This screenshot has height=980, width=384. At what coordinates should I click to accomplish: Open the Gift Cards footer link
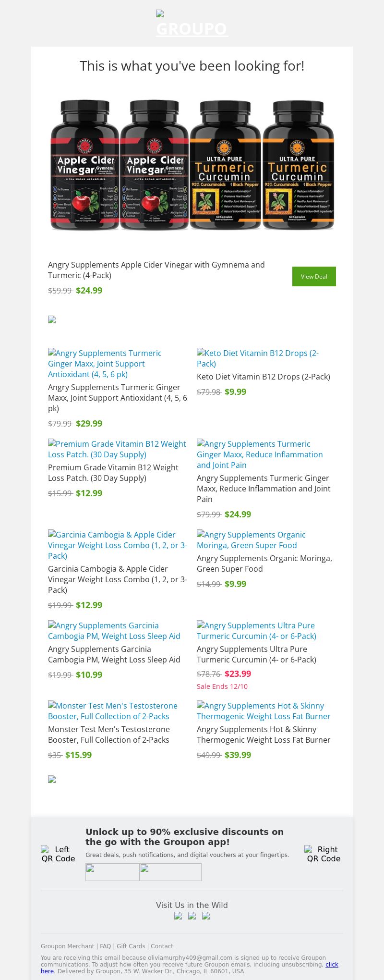click(x=131, y=946)
